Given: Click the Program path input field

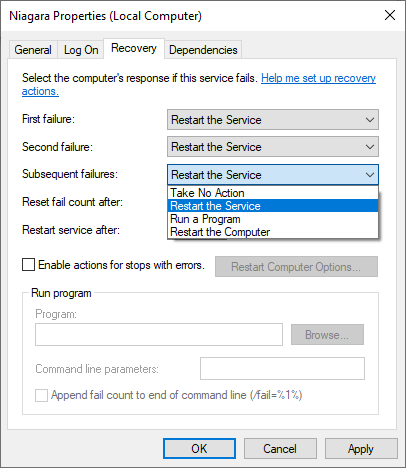Looking at the screenshot, I should pos(159,334).
